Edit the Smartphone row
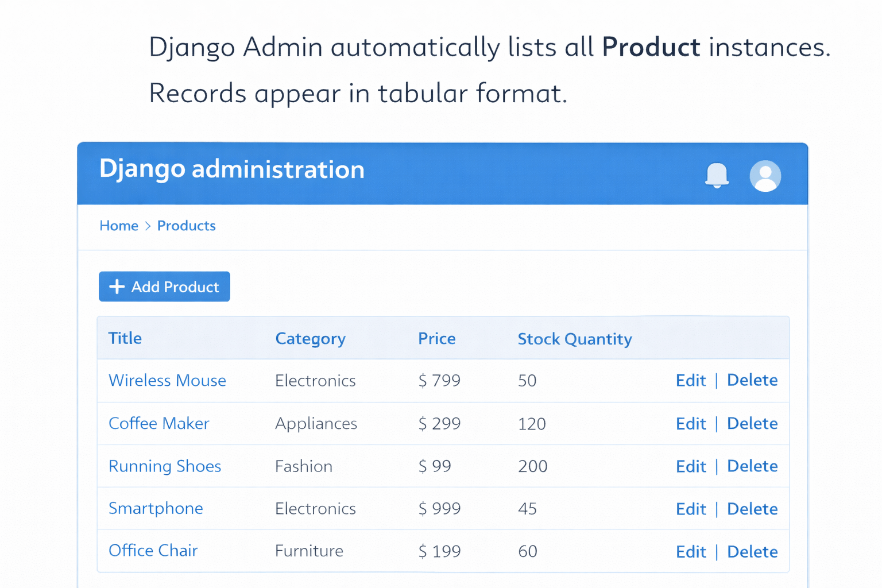Screen dimensions: 882x588 click(691, 509)
